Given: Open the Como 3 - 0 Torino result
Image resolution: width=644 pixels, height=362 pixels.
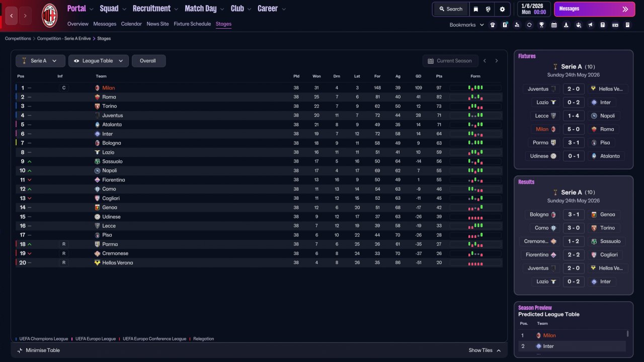Looking at the screenshot, I should click(x=574, y=228).
